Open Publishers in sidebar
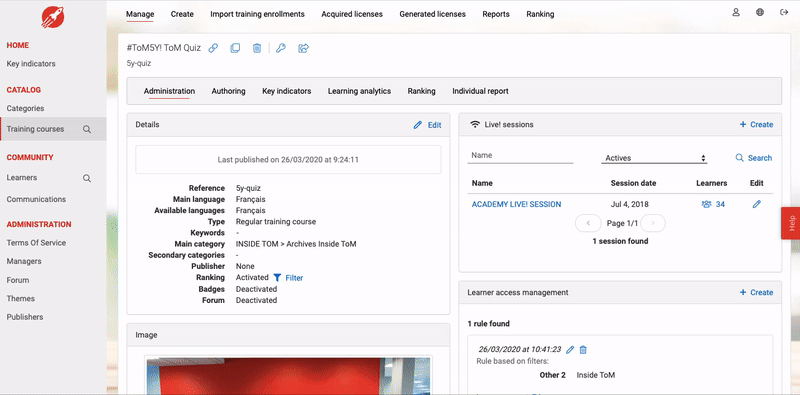800x395 pixels. 25,317
